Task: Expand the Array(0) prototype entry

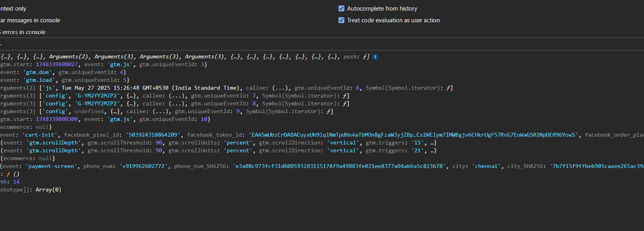Action: [48, 190]
